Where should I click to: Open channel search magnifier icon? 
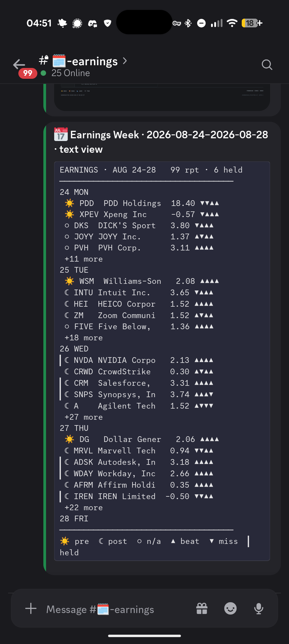tap(267, 65)
